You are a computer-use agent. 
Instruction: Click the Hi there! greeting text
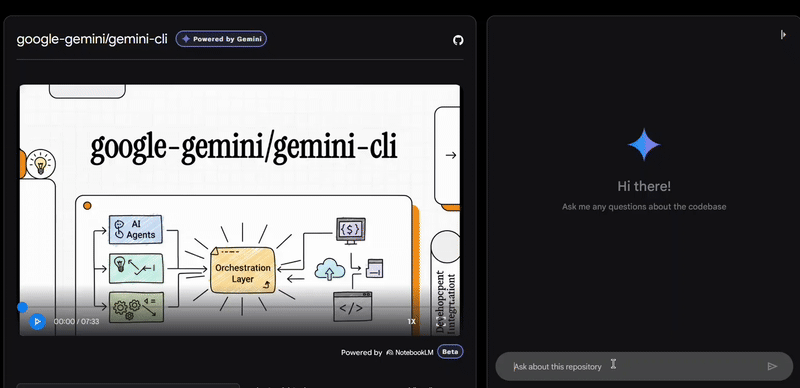tap(644, 186)
